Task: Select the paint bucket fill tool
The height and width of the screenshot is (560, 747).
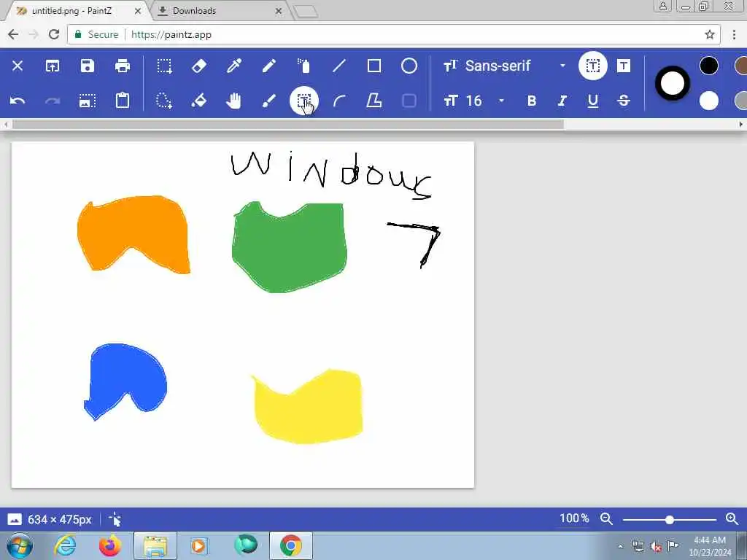Action: click(x=199, y=101)
